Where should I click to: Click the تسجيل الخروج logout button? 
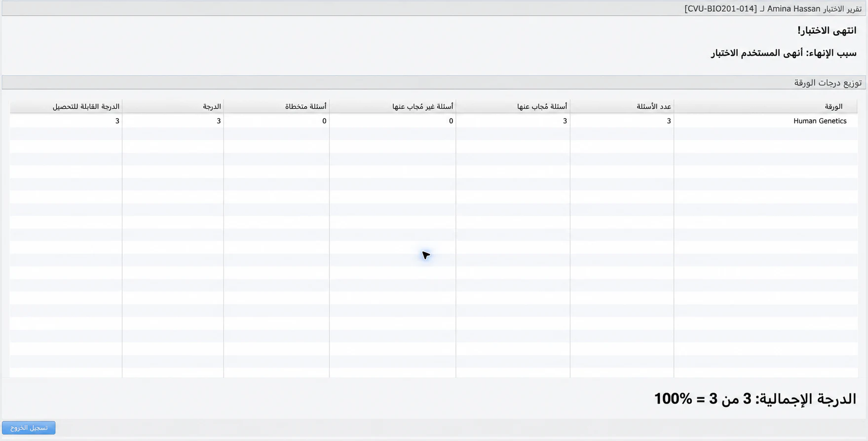pyautogui.click(x=29, y=428)
